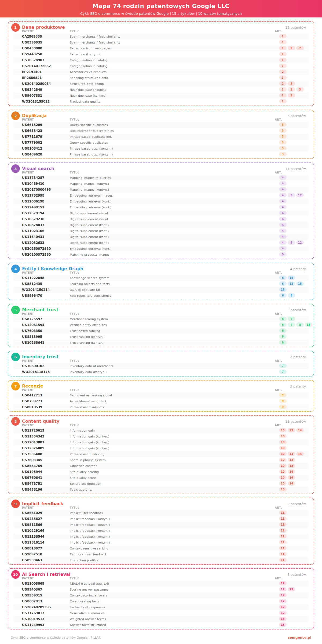This screenshot has height=644, width=322.
Task: Click the title 'Inventory data at merchants'
Action: 92,366
